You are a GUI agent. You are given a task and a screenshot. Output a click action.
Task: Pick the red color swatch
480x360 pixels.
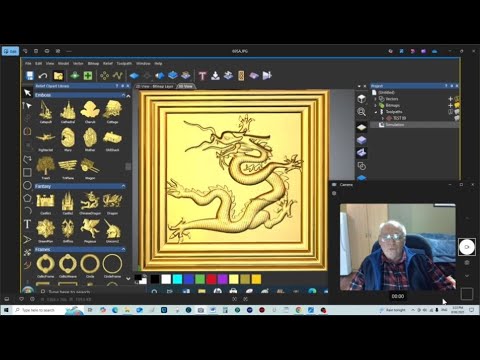pos(211,279)
